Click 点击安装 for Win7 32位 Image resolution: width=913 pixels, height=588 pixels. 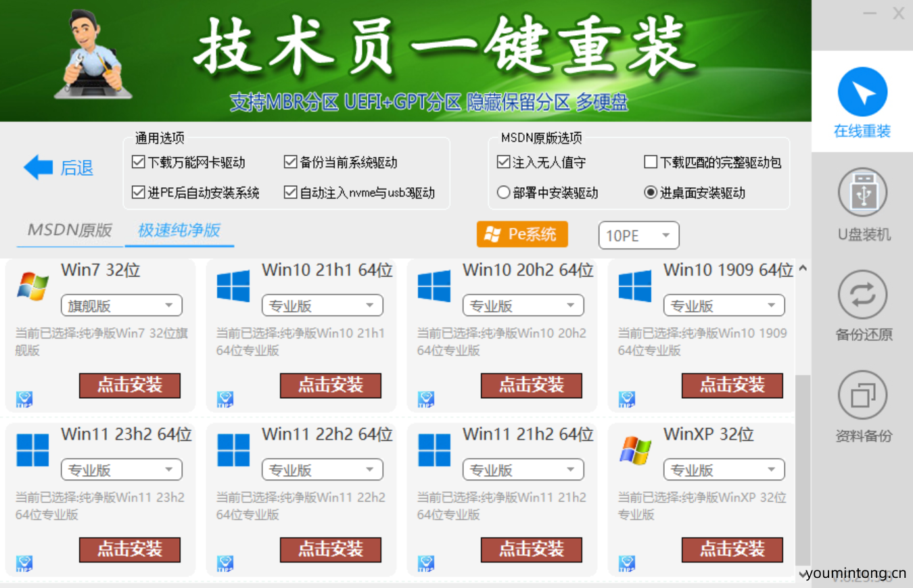point(130,385)
